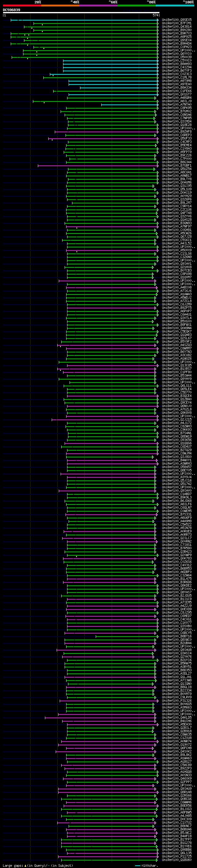This screenshot has width=197, height=868.
Task: Select the label UniRef100_B7GM02
Action: 177,111
